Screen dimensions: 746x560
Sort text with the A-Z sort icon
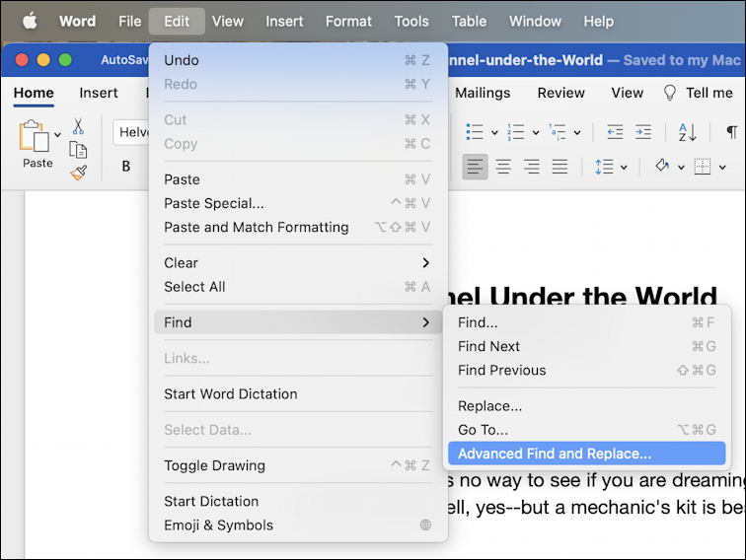coord(688,132)
